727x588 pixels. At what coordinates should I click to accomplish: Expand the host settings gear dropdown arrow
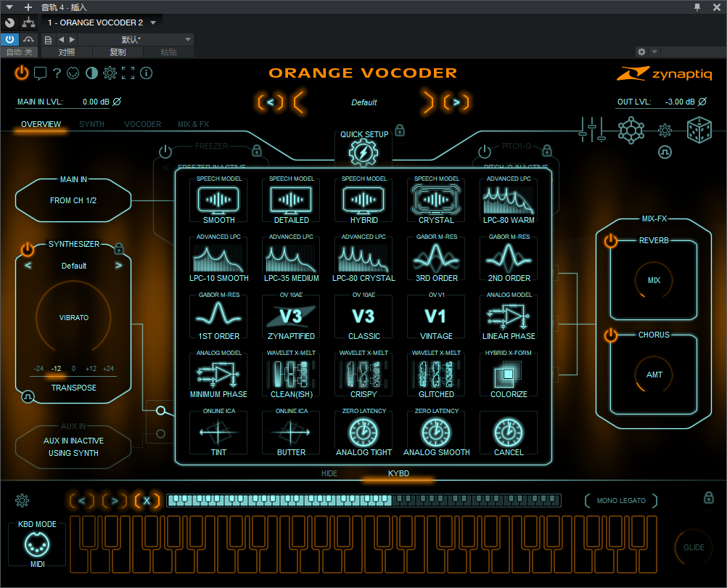654,52
